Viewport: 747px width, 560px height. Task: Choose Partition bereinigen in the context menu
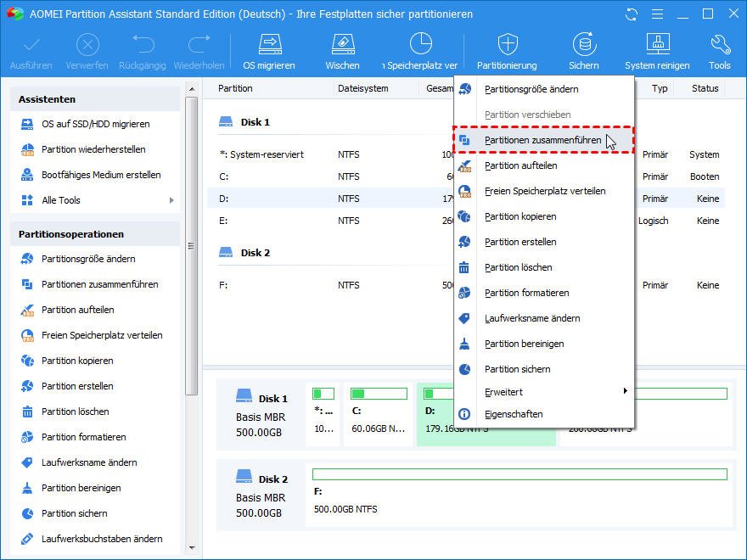click(543, 344)
